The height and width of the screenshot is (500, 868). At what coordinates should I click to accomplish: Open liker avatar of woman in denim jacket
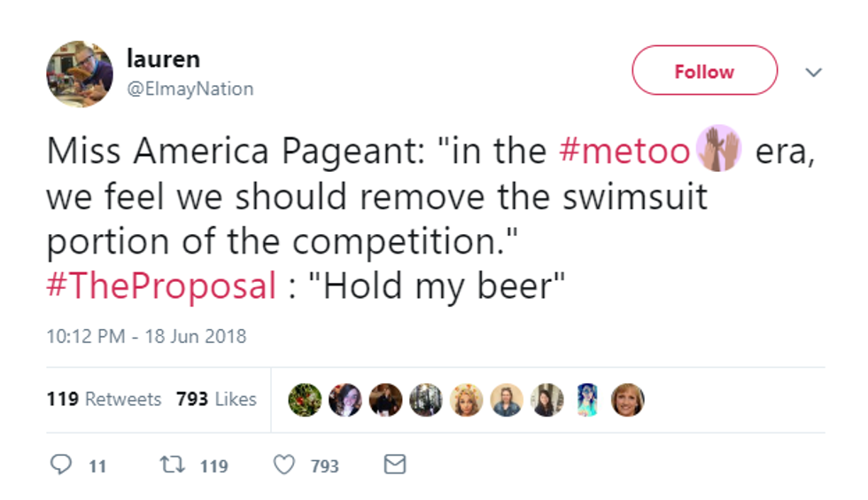(x=507, y=400)
